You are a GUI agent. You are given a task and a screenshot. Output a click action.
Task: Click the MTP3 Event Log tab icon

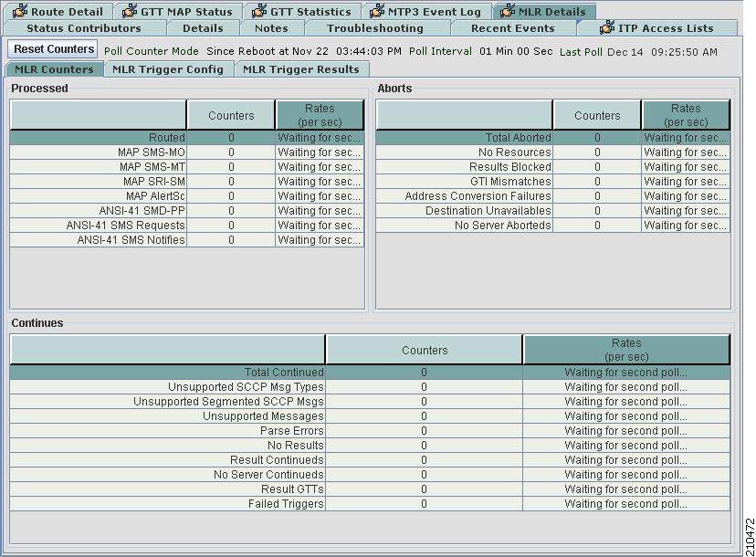pos(377,11)
